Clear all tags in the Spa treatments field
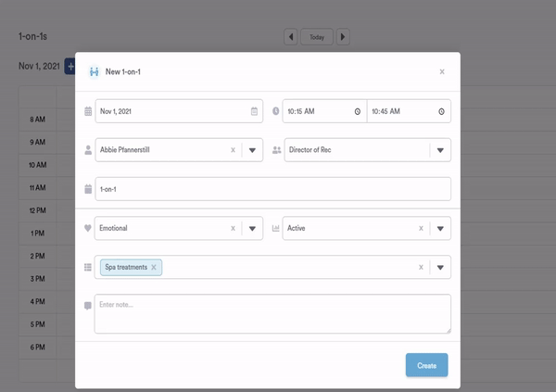 tap(421, 267)
